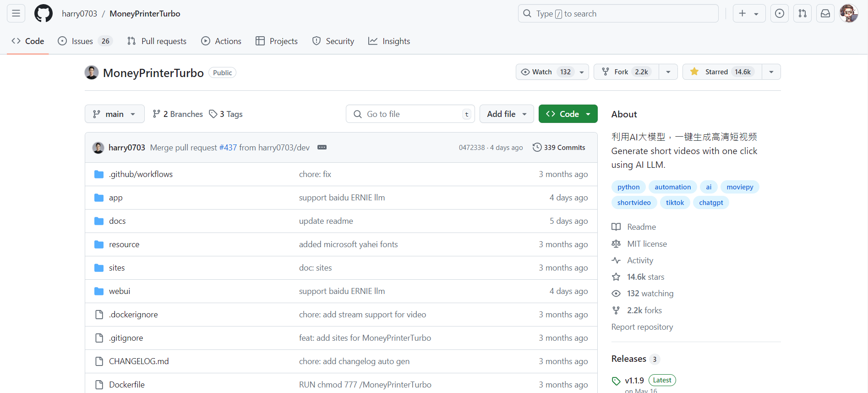
Task: Switch to the Issues tab
Action: tap(85, 41)
